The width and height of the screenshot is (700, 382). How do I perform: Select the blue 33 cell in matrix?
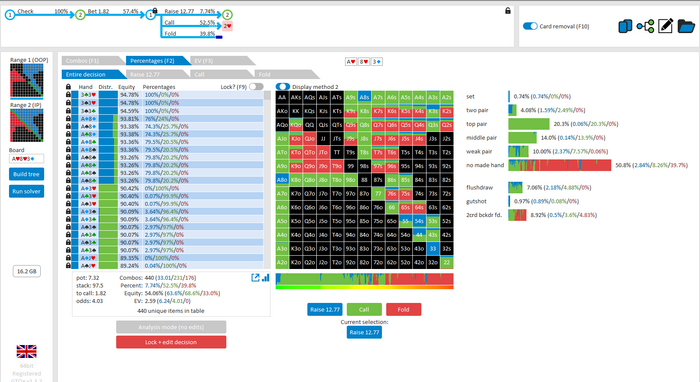pos(433,249)
